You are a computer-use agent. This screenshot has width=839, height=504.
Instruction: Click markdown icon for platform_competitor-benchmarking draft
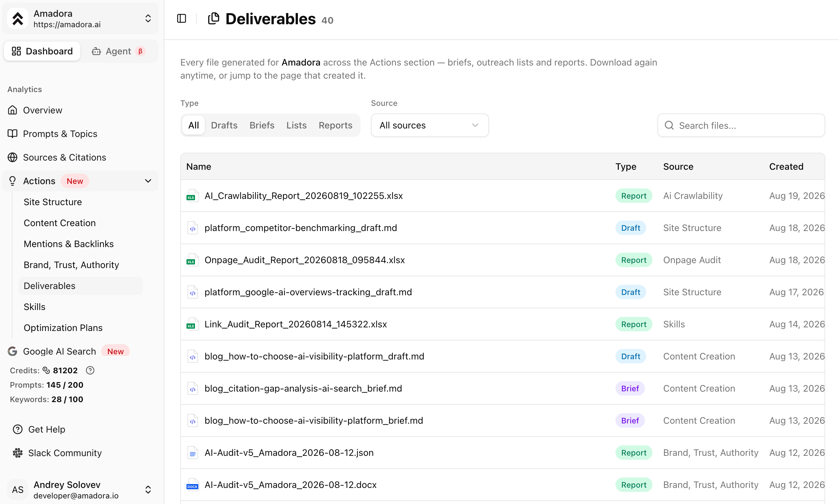pos(193,228)
